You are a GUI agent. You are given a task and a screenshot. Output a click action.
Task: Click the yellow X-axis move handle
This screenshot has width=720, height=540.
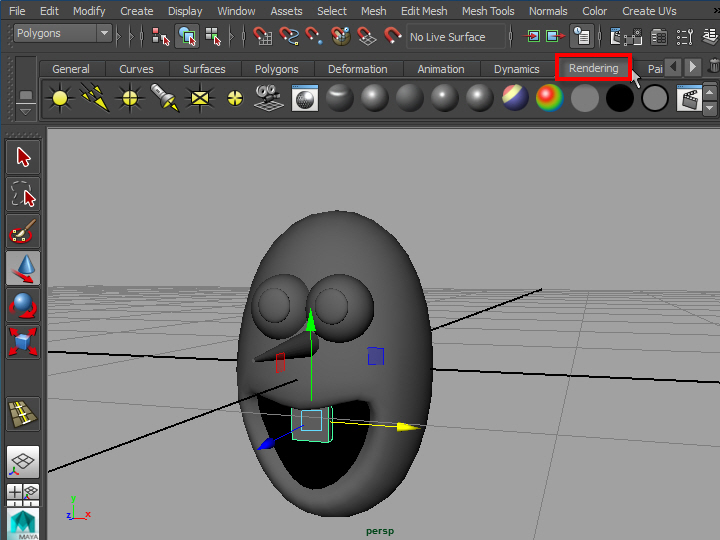tap(405, 427)
